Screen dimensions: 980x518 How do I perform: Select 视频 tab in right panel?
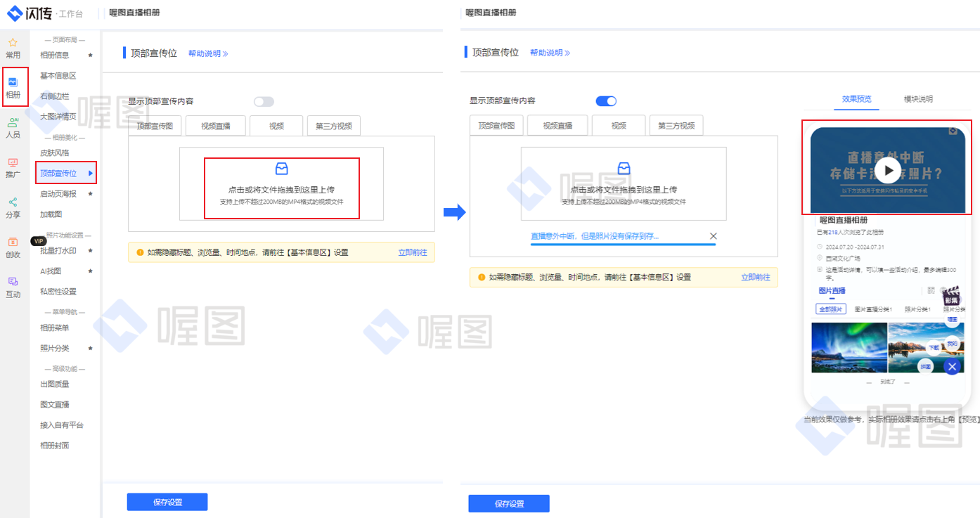(x=619, y=126)
